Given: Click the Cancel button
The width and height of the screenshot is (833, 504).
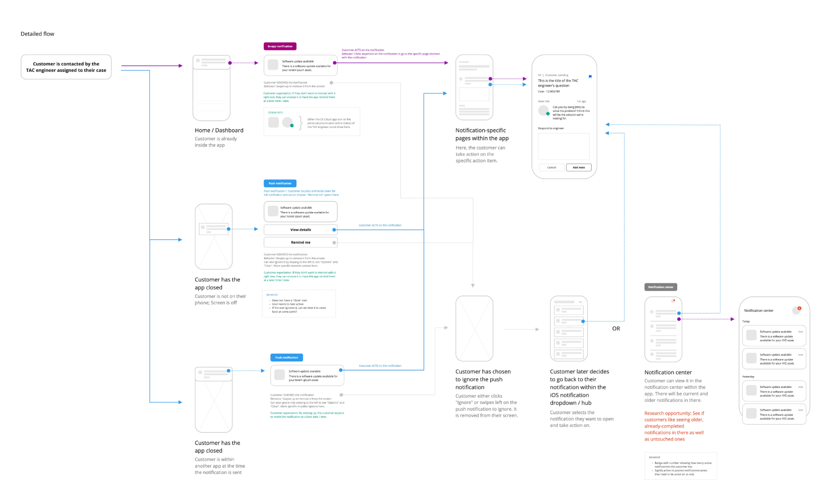Looking at the screenshot, I should point(551,167).
